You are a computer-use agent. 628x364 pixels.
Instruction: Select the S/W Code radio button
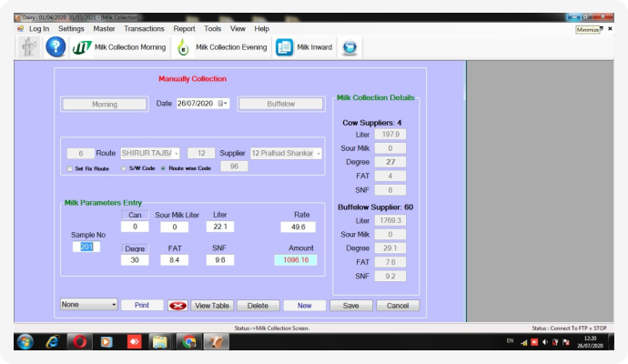click(x=124, y=168)
